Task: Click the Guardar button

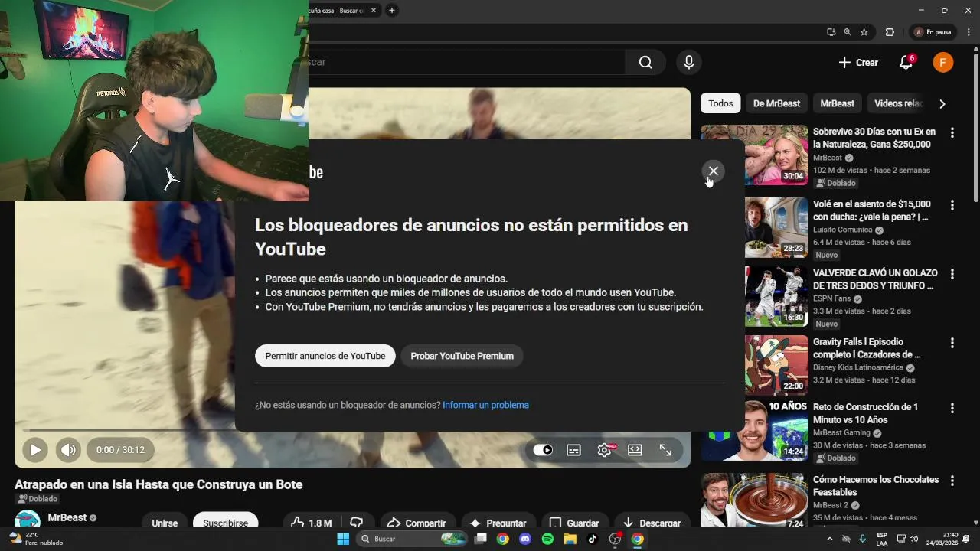Action: [574, 523]
